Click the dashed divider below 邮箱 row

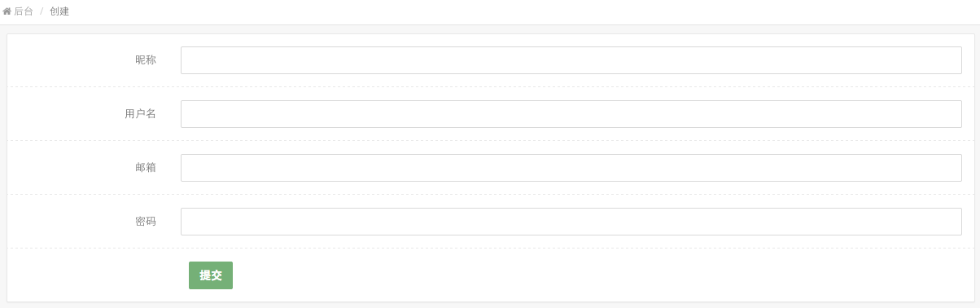491,194
